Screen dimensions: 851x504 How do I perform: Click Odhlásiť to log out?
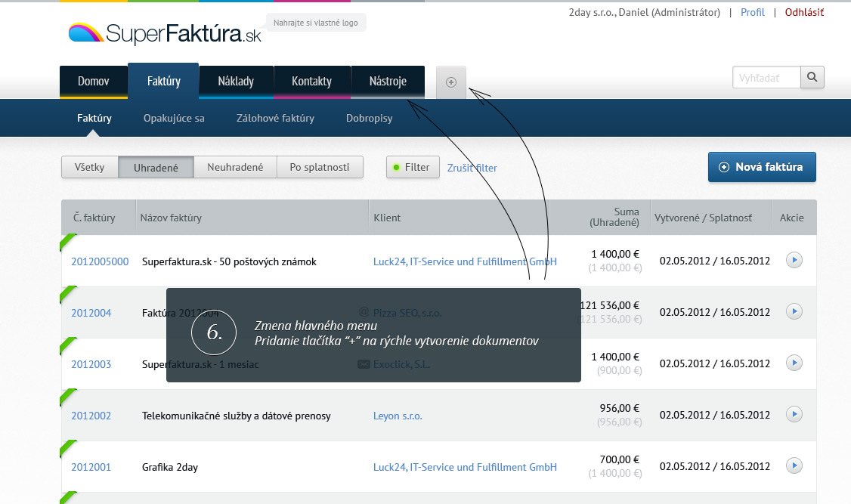coord(804,12)
